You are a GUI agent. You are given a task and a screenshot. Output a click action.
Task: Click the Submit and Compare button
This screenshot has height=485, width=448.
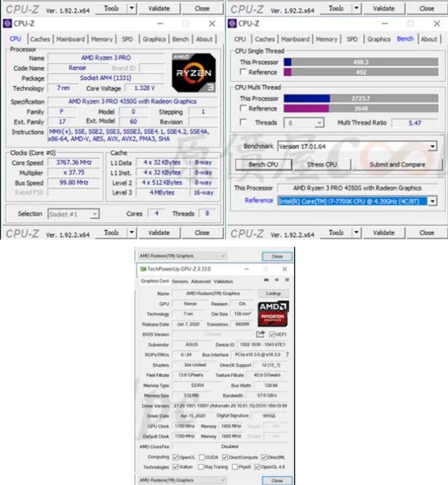pos(398,164)
